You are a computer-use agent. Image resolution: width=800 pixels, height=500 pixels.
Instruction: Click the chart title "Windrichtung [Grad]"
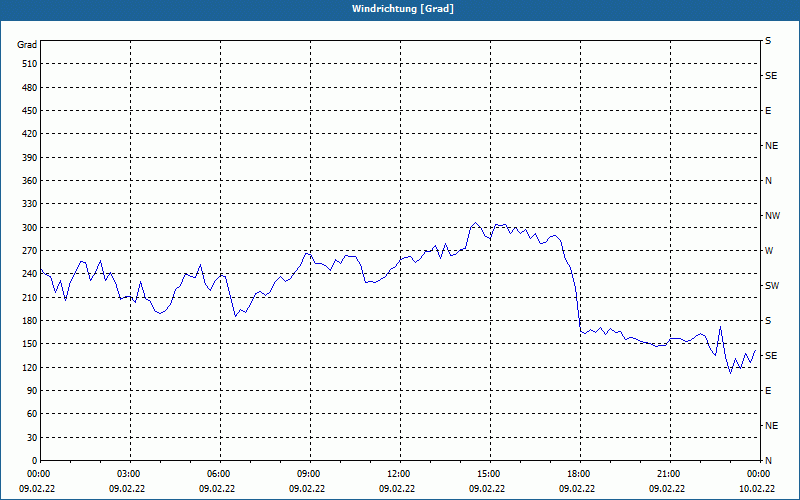[x=403, y=9]
